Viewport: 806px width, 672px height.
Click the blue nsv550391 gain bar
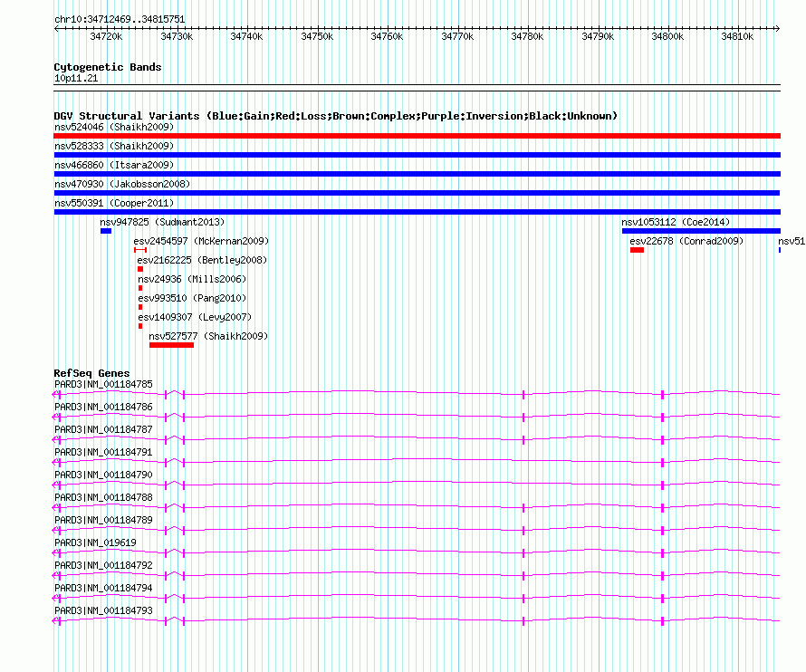(417, 212)
